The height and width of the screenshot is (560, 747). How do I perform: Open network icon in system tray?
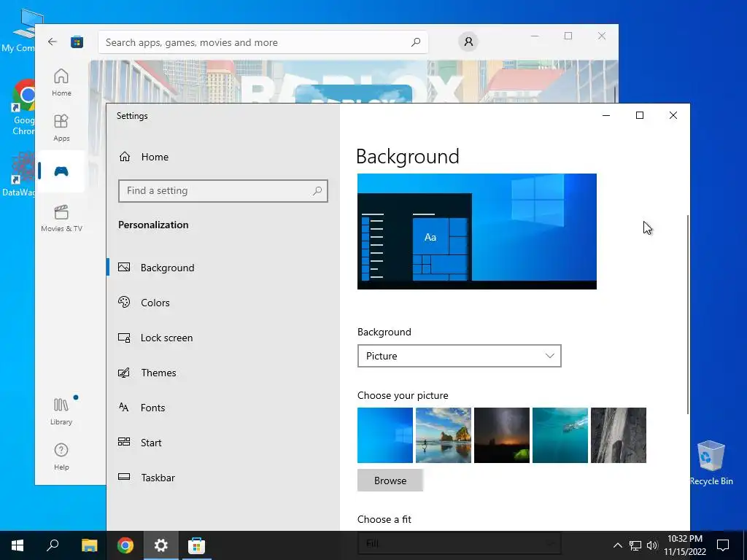pyautogui.click(x=635, y=545)
